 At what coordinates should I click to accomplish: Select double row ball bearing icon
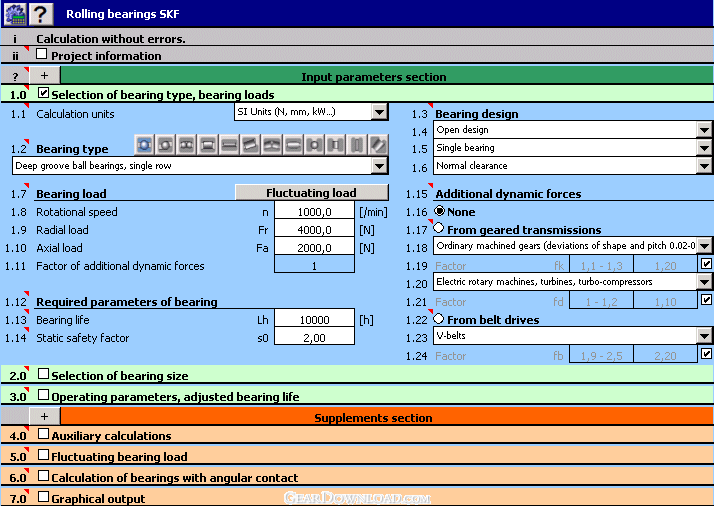[x=187, y=145]
